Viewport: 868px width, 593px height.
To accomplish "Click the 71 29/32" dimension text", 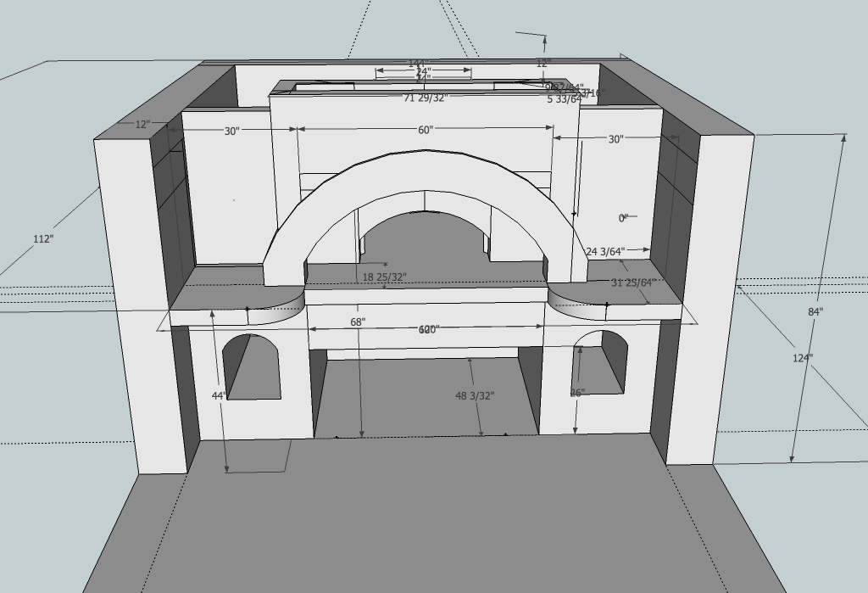I will coord(427,98).
